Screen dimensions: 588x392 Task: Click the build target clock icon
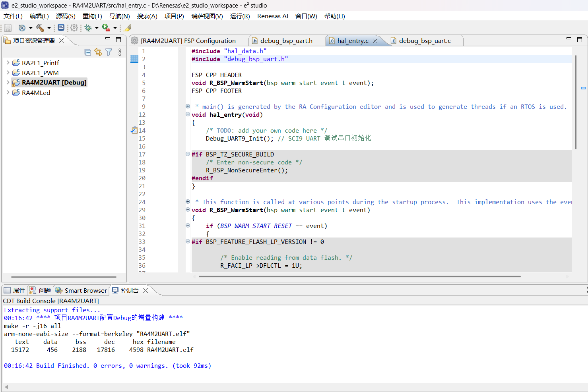click(x=22, y=28)
